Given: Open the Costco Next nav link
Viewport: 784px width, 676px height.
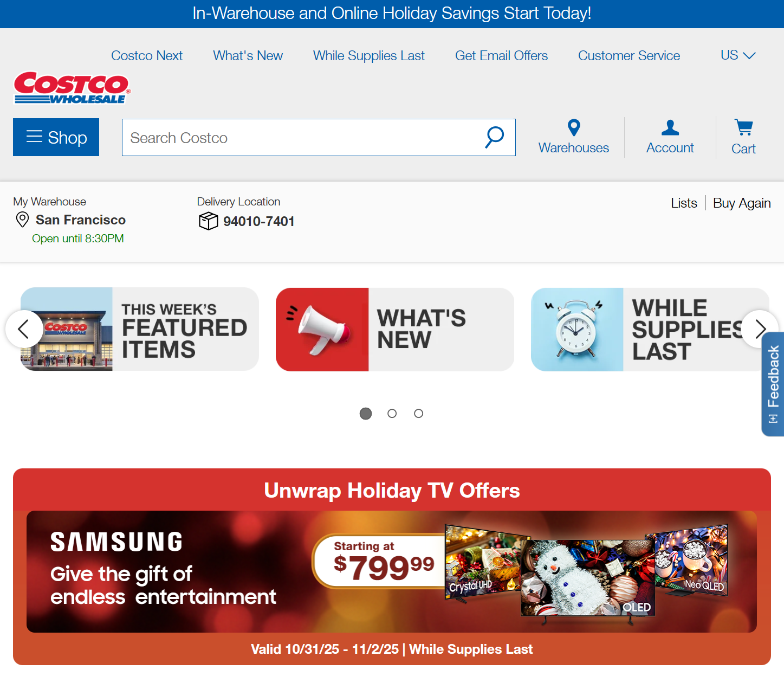Looking at the screenshot, I should point(147,56).
